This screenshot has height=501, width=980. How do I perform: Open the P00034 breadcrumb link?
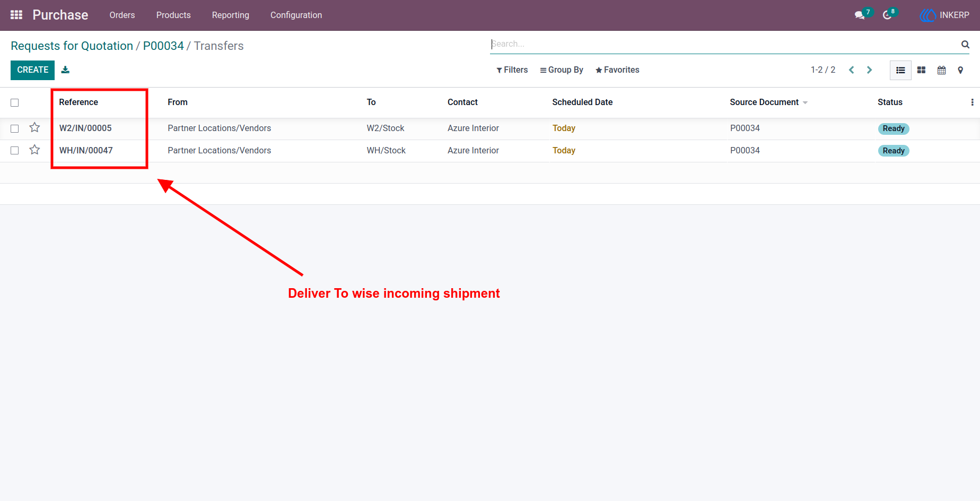[163, 46]
